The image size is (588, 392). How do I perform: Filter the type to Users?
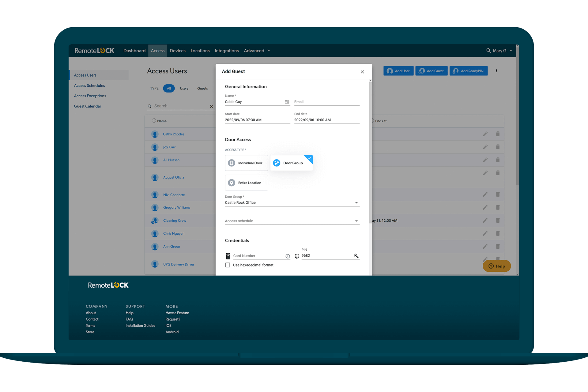click(184, 89)
